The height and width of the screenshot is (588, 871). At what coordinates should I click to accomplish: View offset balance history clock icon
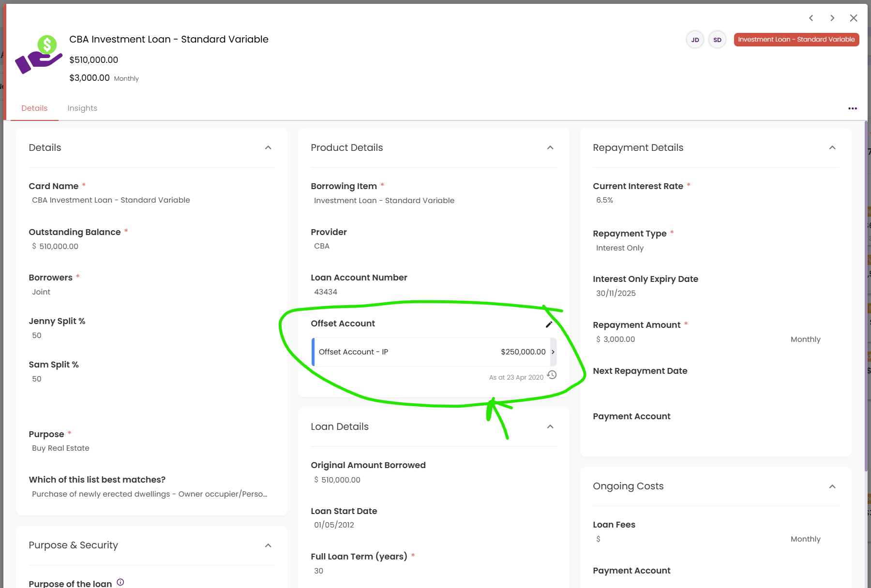(552, 375)
